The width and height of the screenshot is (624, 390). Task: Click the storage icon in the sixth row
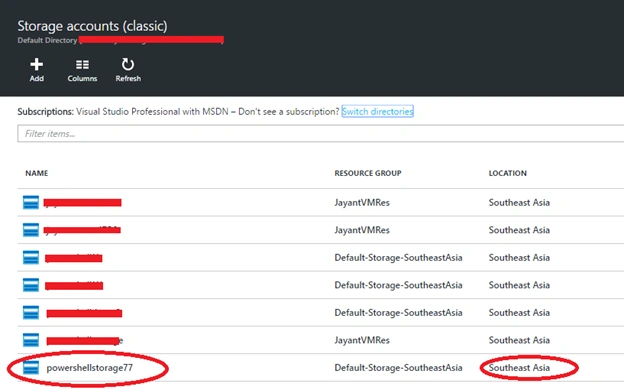(x=31, y=340)
